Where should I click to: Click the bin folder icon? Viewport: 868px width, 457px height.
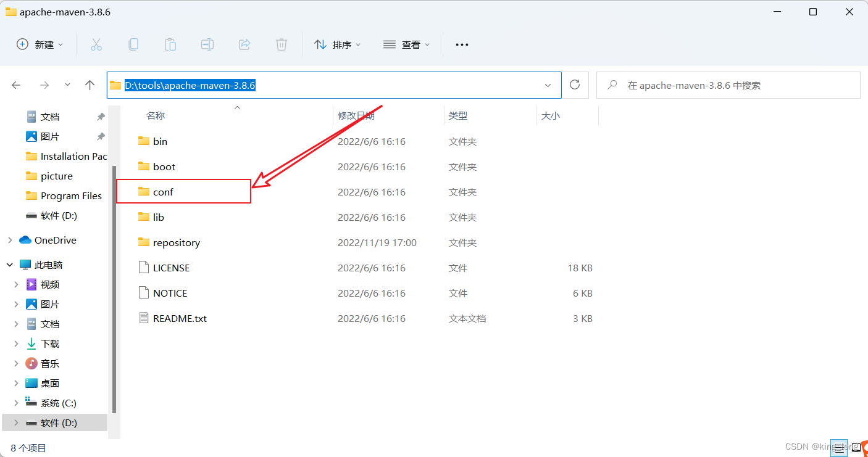[144, 141]
